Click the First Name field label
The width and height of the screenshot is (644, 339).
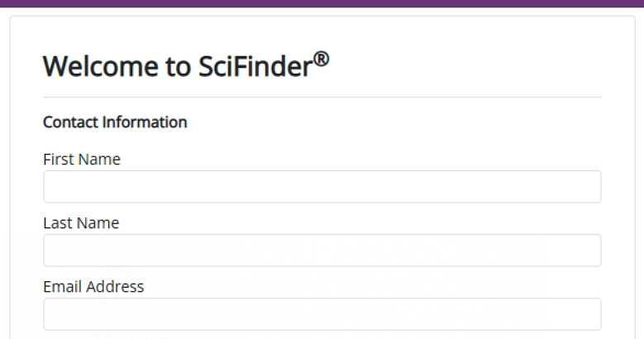82,160
